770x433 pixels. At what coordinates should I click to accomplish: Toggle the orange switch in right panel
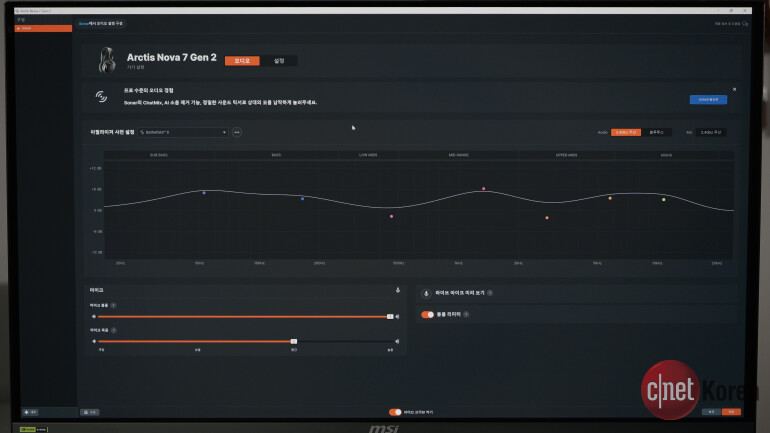427,314
